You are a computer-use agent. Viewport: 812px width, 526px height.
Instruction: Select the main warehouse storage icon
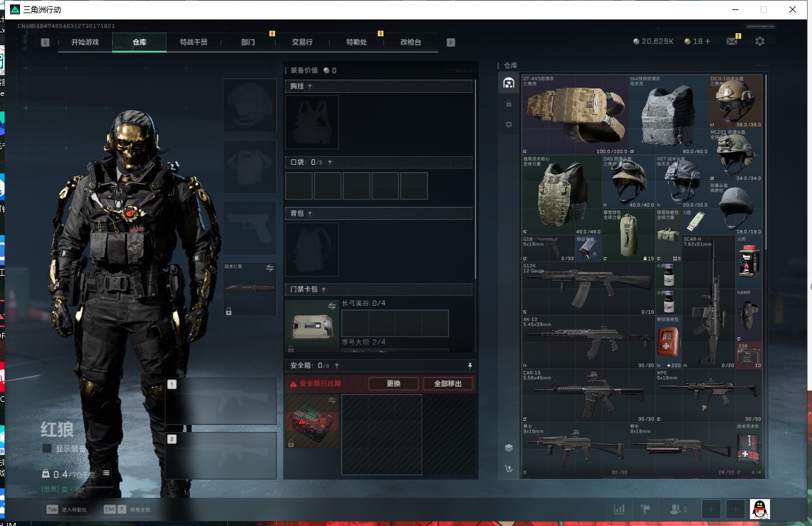click(x=508, y=83)
